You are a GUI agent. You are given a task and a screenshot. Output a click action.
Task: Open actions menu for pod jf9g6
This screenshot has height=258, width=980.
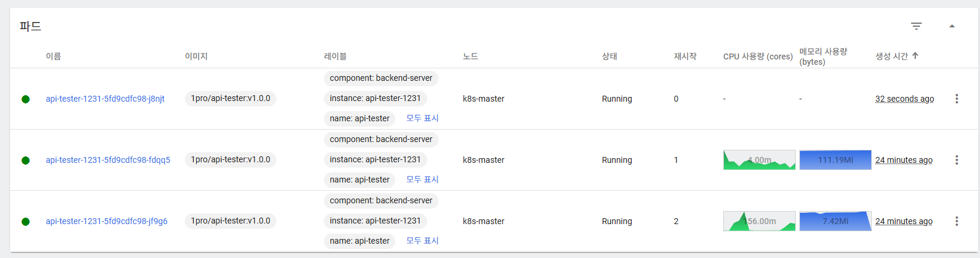pyautogui.click(x=956, y=221)
